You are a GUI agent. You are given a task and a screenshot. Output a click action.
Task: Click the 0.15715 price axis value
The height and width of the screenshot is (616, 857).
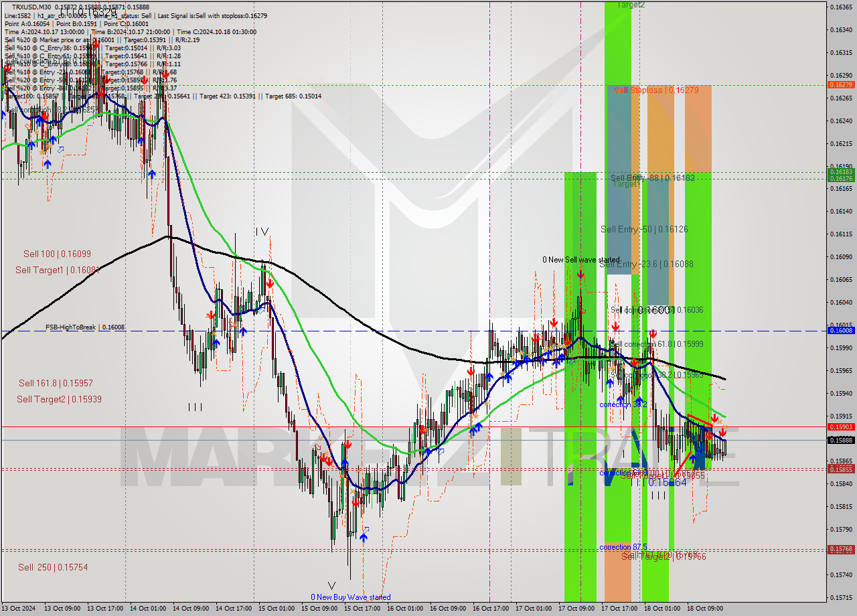840,597
